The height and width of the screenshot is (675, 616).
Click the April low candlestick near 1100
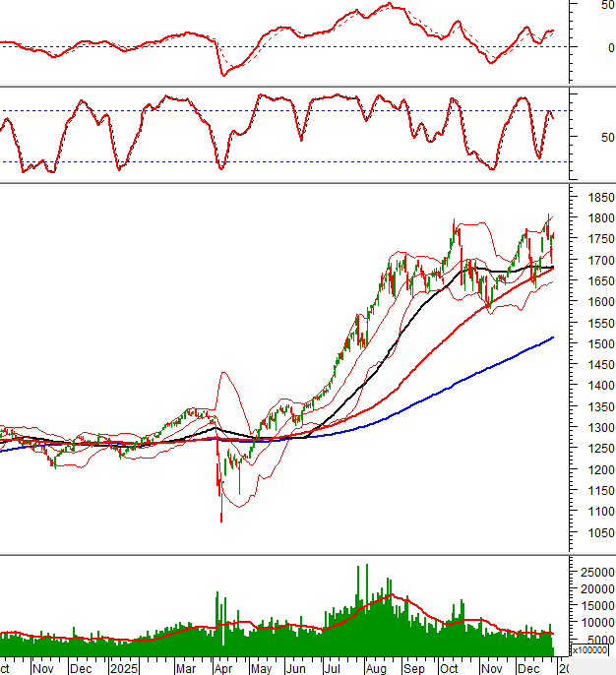(221, 514)
